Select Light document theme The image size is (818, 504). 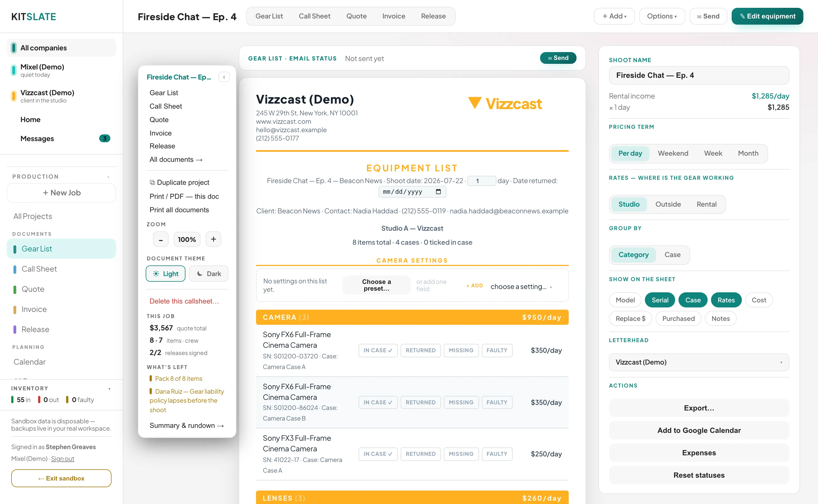pyautogui.click(x=165, y=274)
